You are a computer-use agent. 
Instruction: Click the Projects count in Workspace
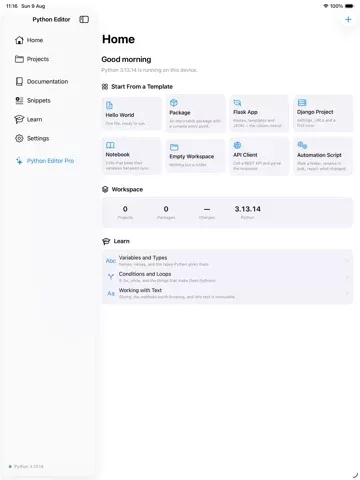pos(125,212)
